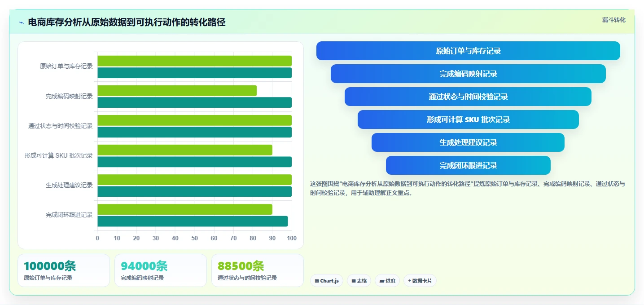This screenshot has width=644, height=305.
Task: Click the x-axis tick label 70
Action: [x=233, y=239]
